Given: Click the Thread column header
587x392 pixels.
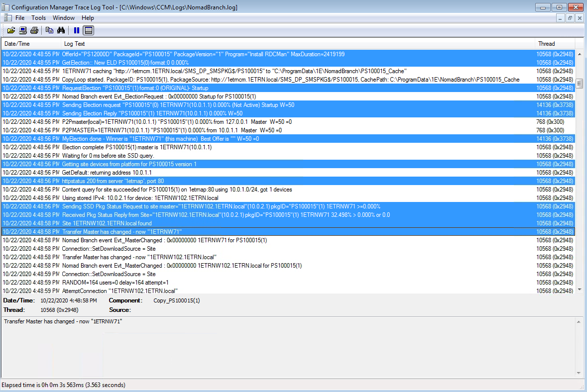Looking at the screenshot, I should [x=555, y=44].
